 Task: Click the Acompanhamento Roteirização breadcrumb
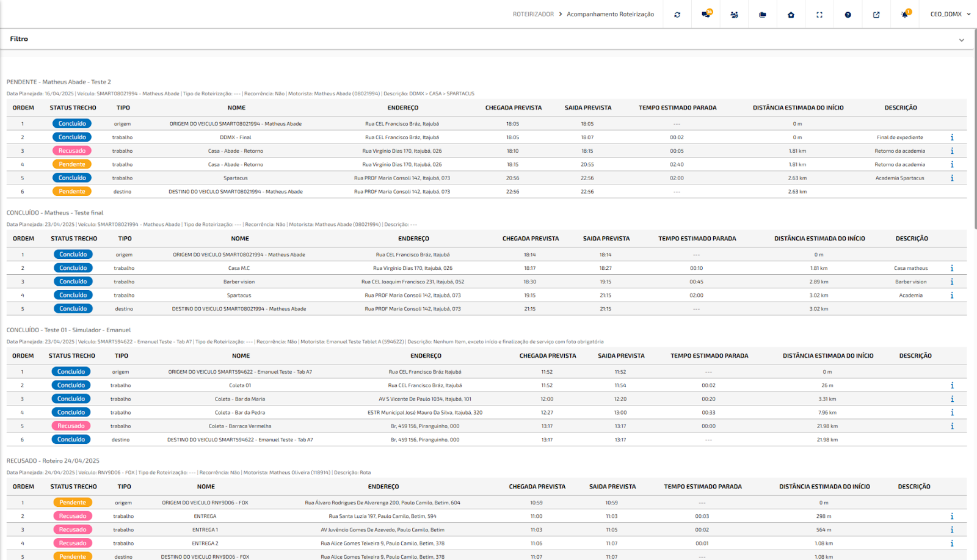[x=610, y=14]
